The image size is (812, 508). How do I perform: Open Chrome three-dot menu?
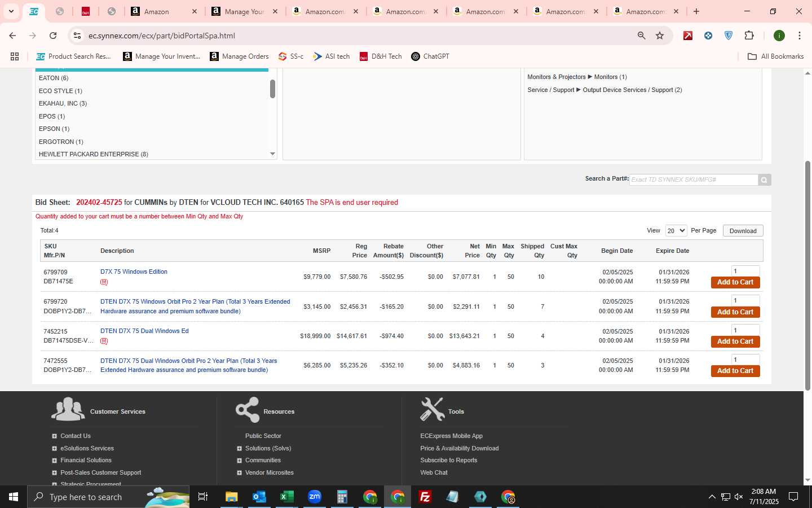[x=800, y=36]
